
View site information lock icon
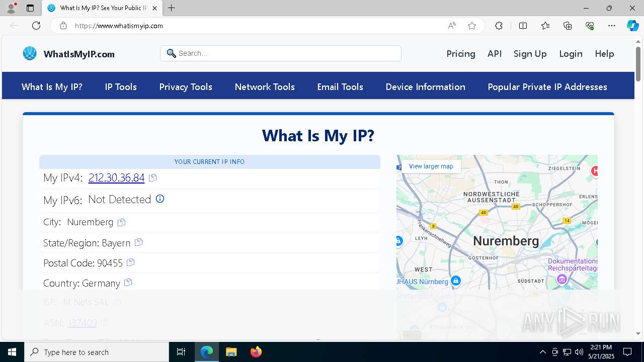coord(63,26)
